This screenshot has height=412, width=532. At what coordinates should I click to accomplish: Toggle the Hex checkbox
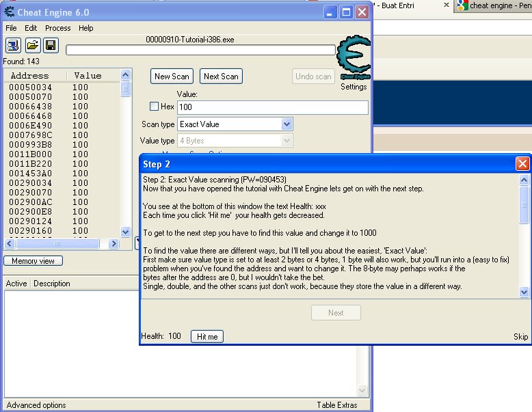coord(154,107)
